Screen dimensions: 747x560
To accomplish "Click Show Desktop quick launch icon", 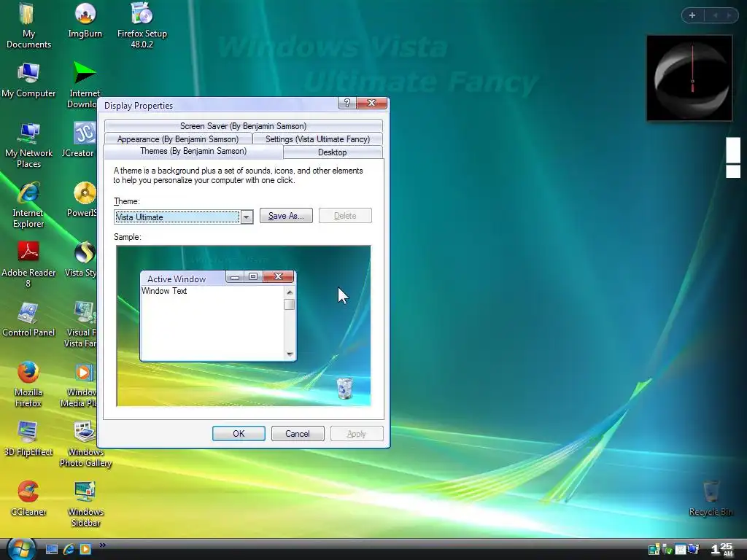I will tap(52, 550).
